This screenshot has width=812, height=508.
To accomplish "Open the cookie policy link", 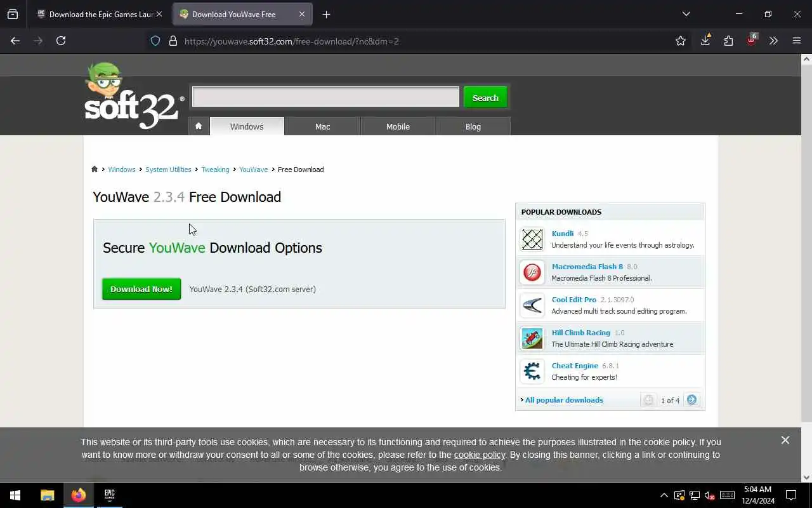I will coord(480,455).
